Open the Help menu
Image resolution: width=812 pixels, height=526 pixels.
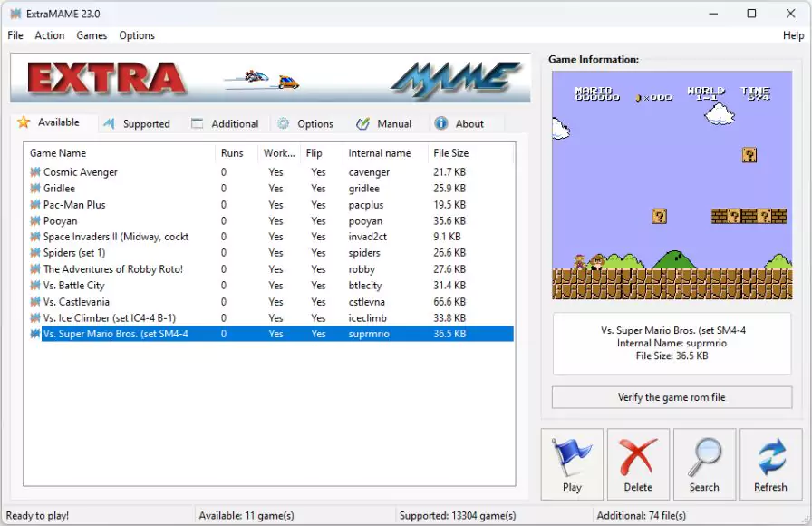793,35
